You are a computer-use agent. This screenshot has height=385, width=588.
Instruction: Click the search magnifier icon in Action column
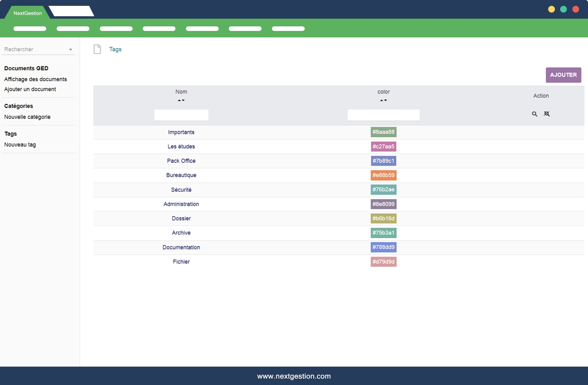pos(534,114)
